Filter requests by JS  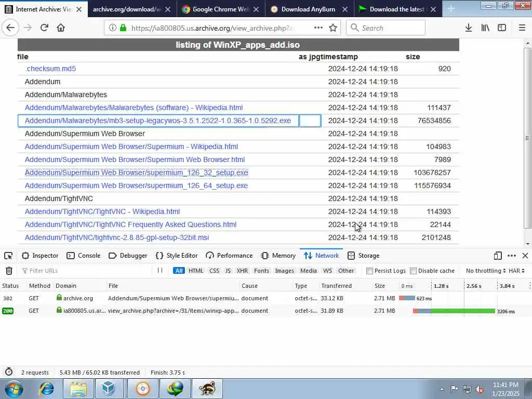228,271
